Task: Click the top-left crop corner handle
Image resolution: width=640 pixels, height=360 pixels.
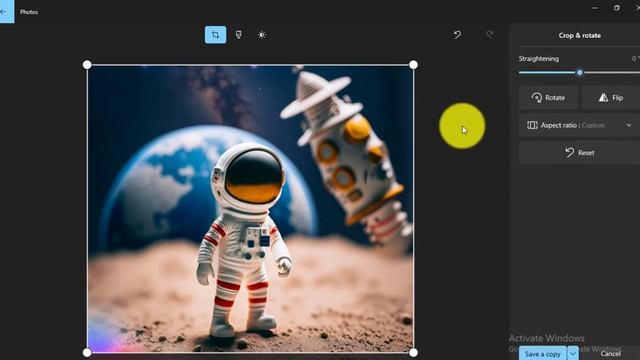Action: (x=87, y=64)
